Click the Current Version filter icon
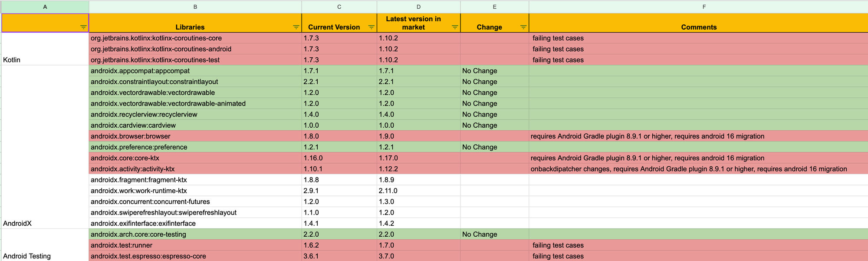Screen dimensions: 868x261 pyautogui.click(x=371, y=27)
